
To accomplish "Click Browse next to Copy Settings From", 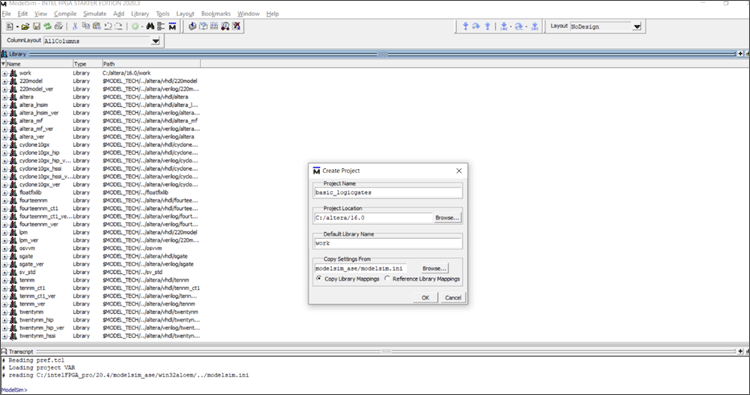I will pos(434,268).
